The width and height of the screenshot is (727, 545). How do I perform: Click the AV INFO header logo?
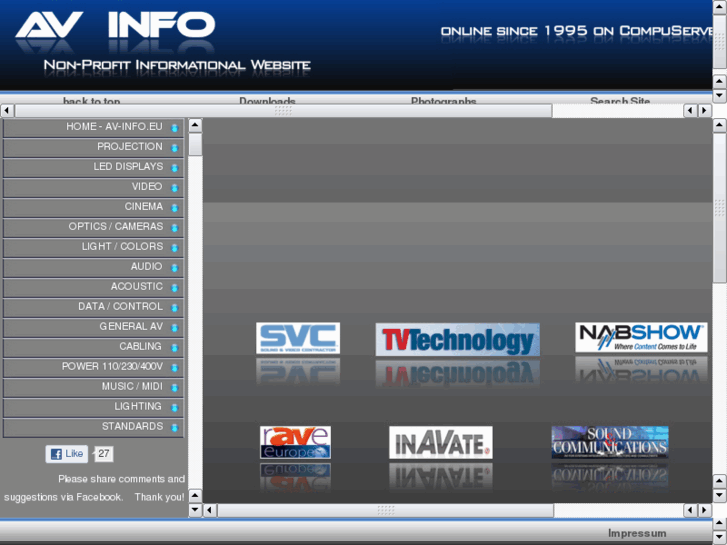[115, 26]
